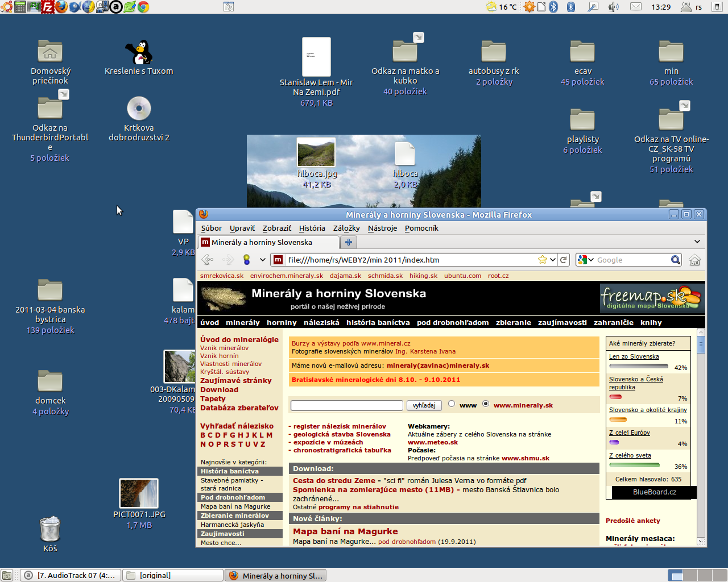728x582 pixels.
Task: Open the Nástroje menu
Action: click(x=382, y=228)
